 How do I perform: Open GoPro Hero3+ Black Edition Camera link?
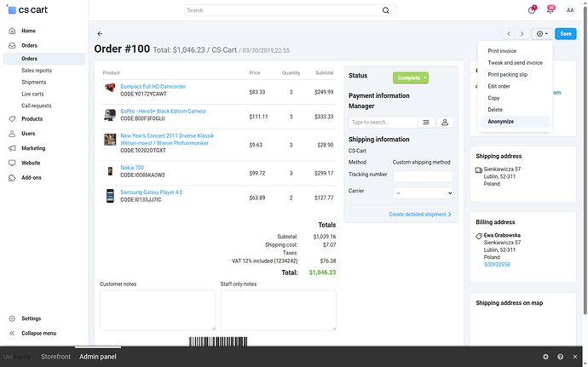pos(163,112)
